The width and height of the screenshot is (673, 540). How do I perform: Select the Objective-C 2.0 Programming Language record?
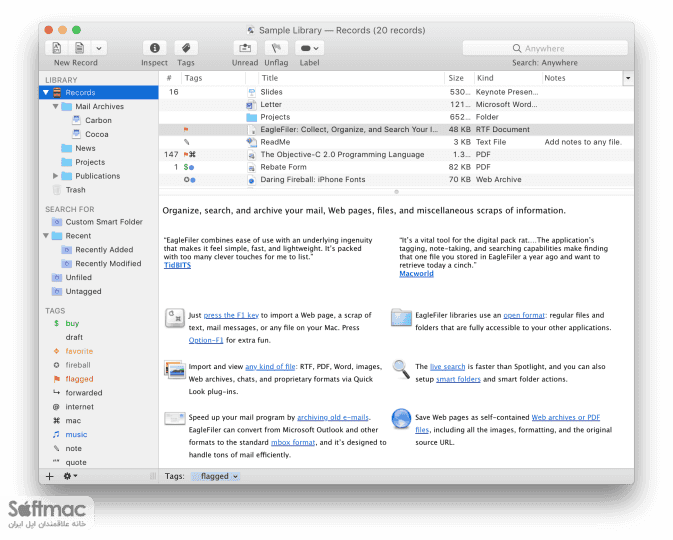tap(396, 154)
